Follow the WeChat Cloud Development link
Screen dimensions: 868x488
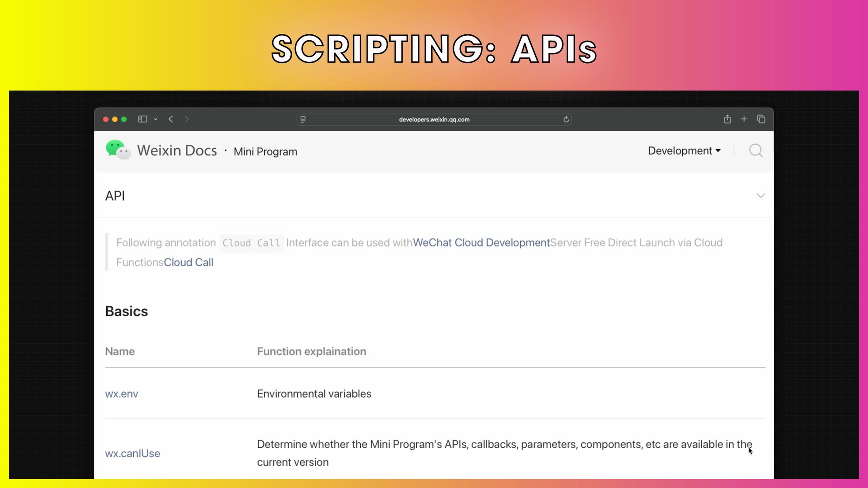point(481,243)
